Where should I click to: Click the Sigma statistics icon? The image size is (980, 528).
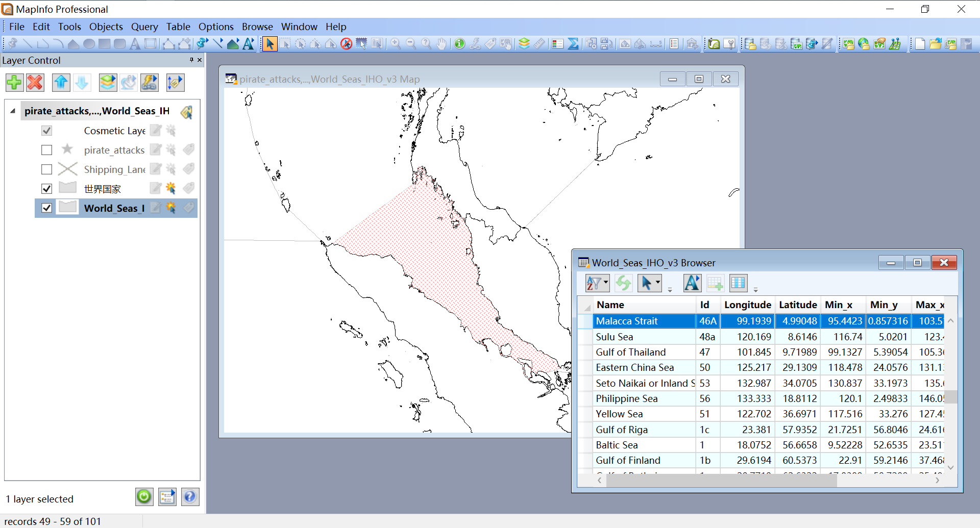[573, 44]
